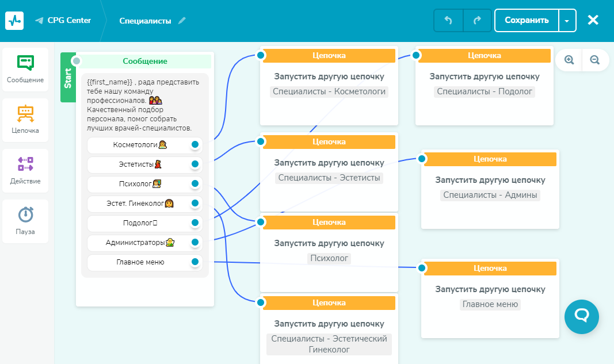614x364 pixels.
Task: Select the Сообщение tool in the left sidebar
Action: pos(25,68)
